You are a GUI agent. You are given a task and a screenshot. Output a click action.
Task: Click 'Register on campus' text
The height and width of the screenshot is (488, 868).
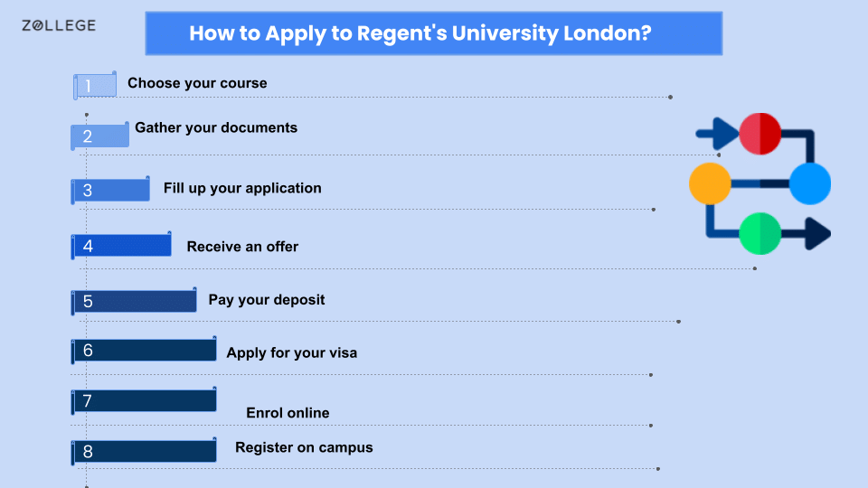[304, 447]
